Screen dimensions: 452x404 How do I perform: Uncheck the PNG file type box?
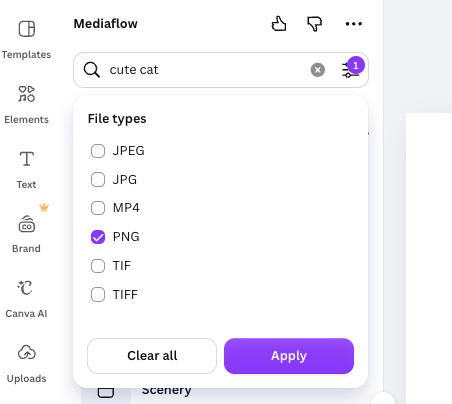(x=98, y=237)
